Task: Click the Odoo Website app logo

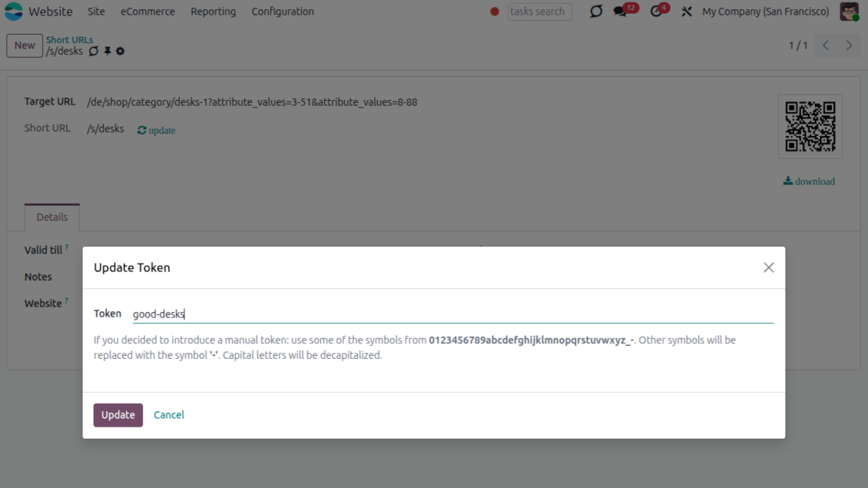Action: coord(14,12)
